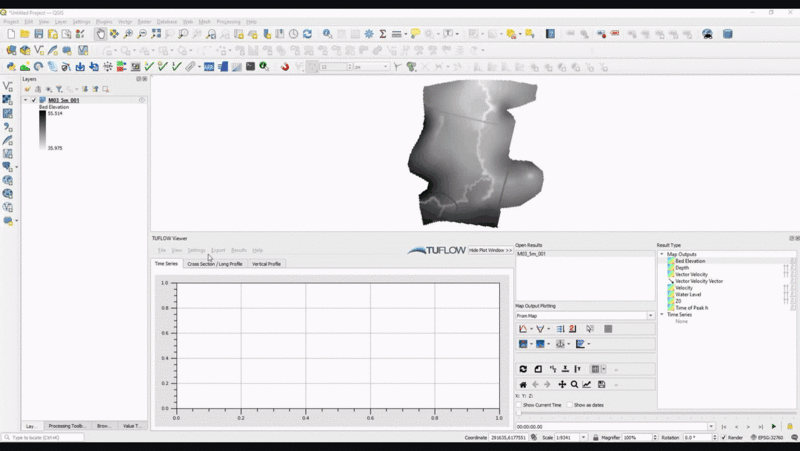
Task: Select the Pan Map hand tool
Action: click(100, 34)
